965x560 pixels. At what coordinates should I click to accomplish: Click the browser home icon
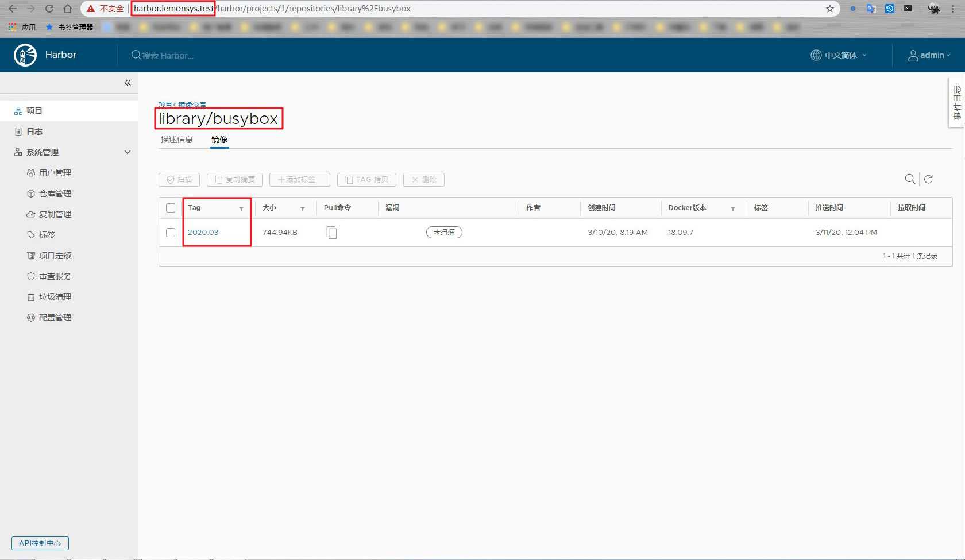68,9
